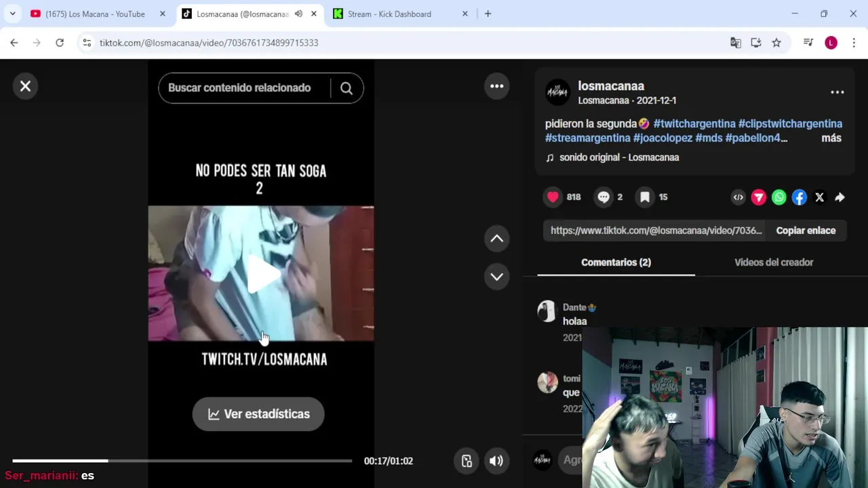Expand the description with 'más'
This screenshot has height=488, width=868.
[x=831, y=138]
